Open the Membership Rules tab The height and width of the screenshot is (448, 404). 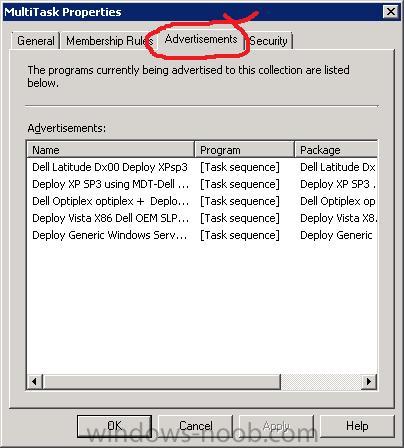(109, 41)
